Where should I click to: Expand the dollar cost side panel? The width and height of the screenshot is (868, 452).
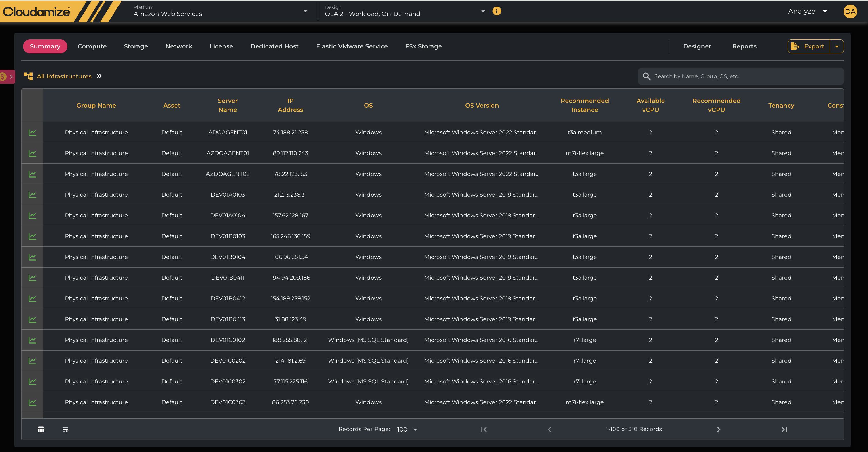(7, 77)
